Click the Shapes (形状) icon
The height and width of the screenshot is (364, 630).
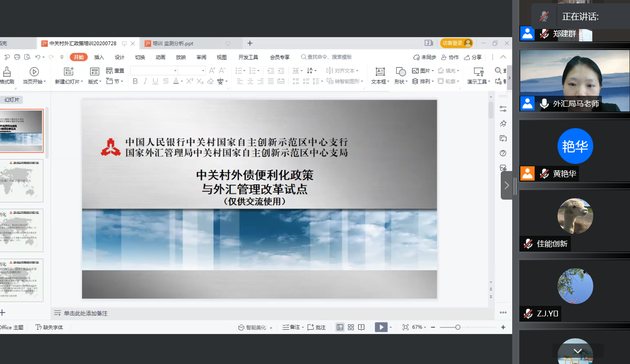click(401, 72)
